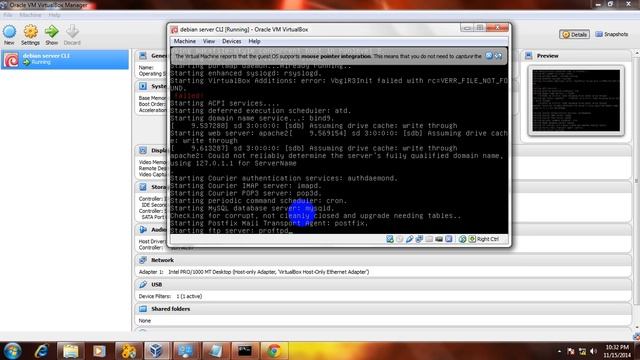Dismiss mouse integration notification with first bar icon
Viewport: 640px width, 360px height.
click(489, 56)
